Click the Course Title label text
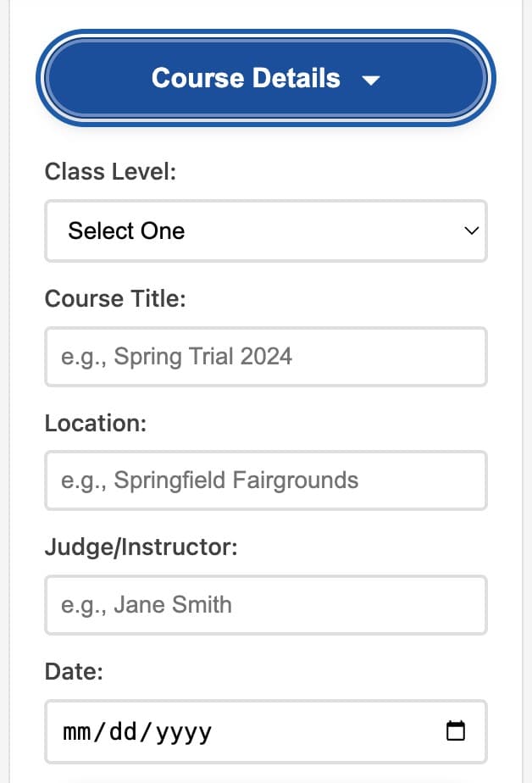Viewport: 532px width, 783px height. pyautogui.click(x=115, y=298)
